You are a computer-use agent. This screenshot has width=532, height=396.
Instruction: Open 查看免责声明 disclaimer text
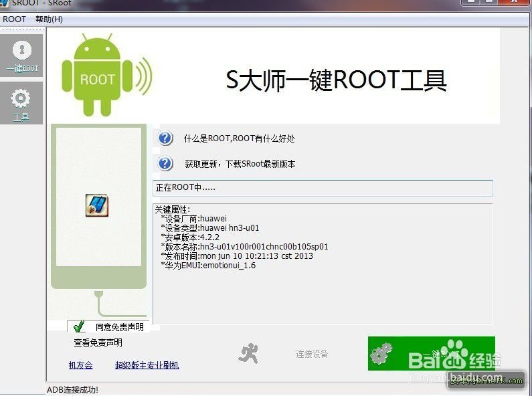tap(98, 342)
